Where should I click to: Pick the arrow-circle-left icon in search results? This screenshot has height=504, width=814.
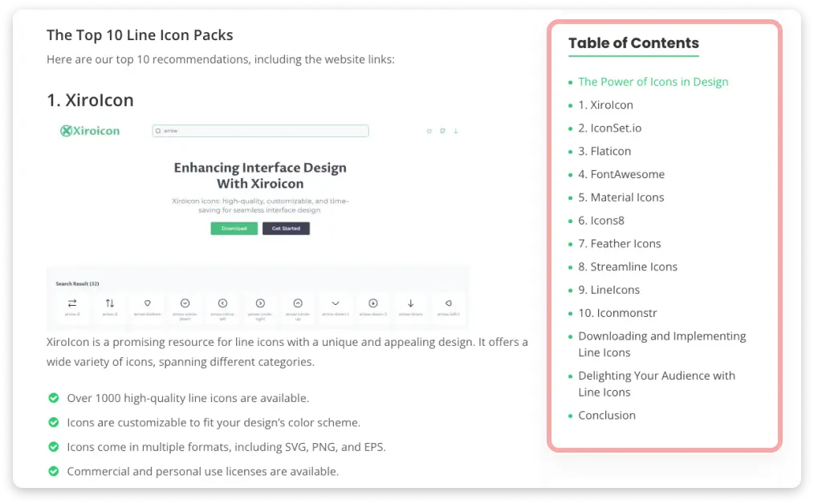click(x=222, y=303)
